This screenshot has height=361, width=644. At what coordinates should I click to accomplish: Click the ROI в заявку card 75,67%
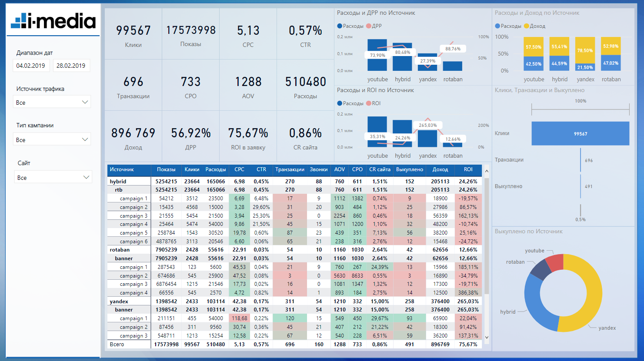tap(248, 137)
